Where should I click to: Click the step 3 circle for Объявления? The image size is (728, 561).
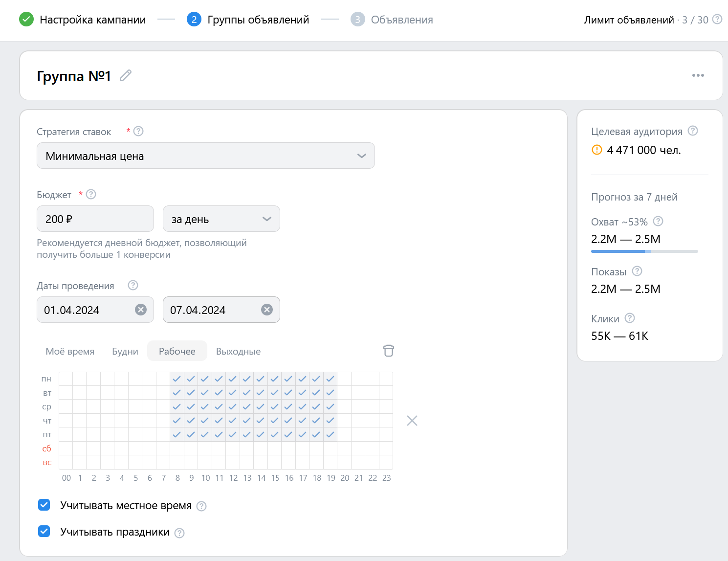pyautogui.click(x=358, y=20)
